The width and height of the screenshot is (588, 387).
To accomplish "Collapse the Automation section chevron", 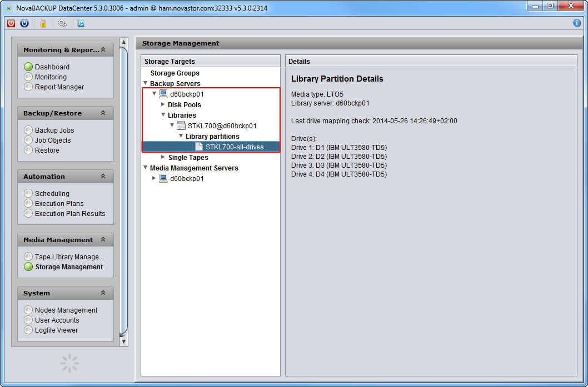I will click(103, 177).
